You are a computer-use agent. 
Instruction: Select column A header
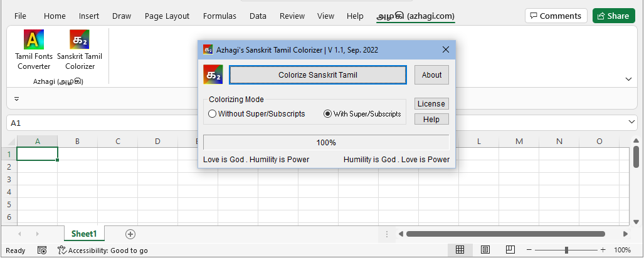pos(38,142)
